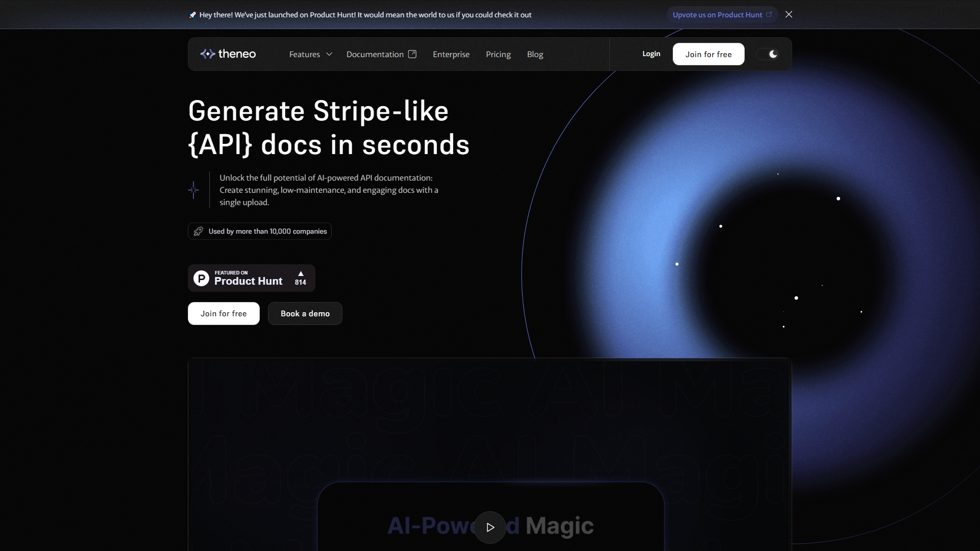Click the upvote count 814 badge
The image size is (980, 551).
pyautogui.click(x=300, y=278)
